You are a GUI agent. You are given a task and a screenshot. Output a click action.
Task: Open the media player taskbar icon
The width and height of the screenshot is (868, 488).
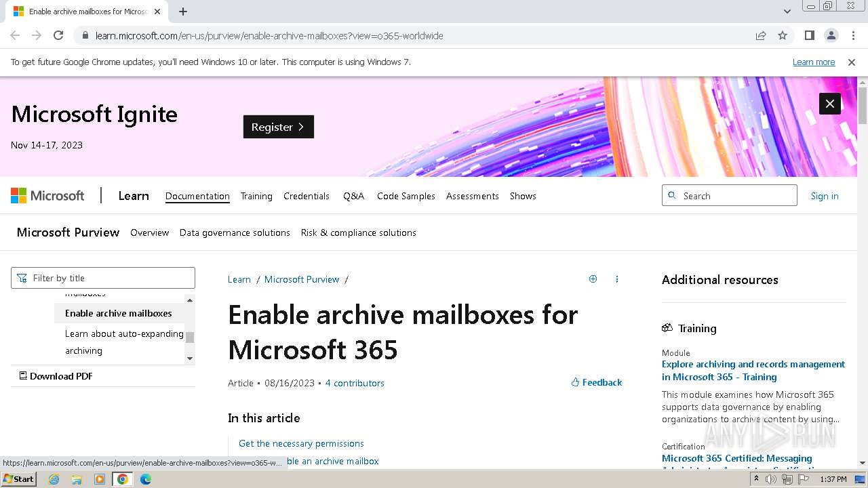(x=100, y=479)
